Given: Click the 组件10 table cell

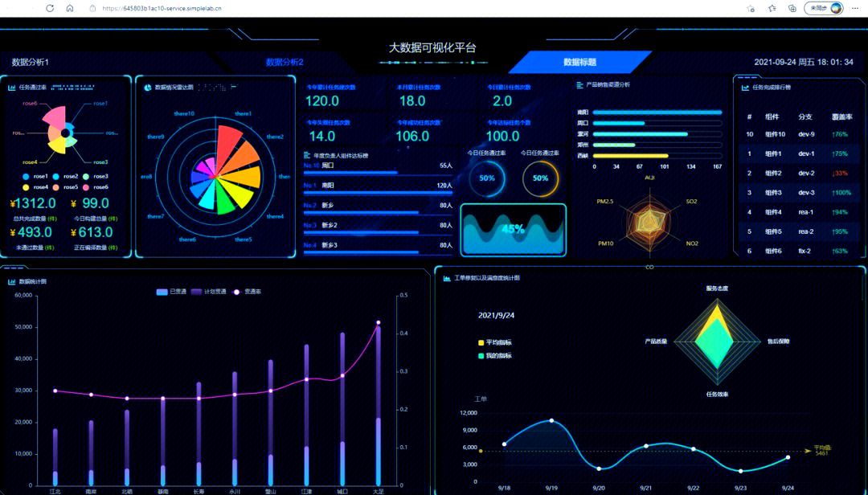Looking at the screenshot, I should [x=775, y=134].
